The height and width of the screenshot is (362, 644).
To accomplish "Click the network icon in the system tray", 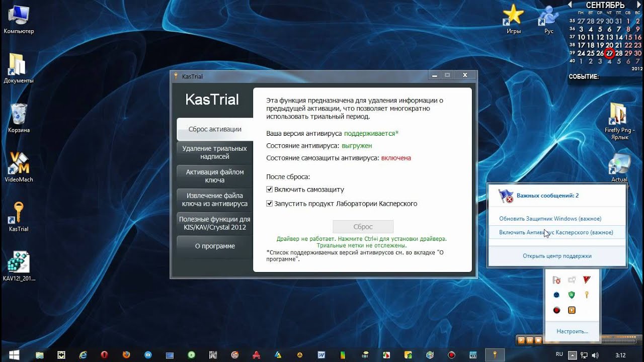I will (x=584, y=355).
